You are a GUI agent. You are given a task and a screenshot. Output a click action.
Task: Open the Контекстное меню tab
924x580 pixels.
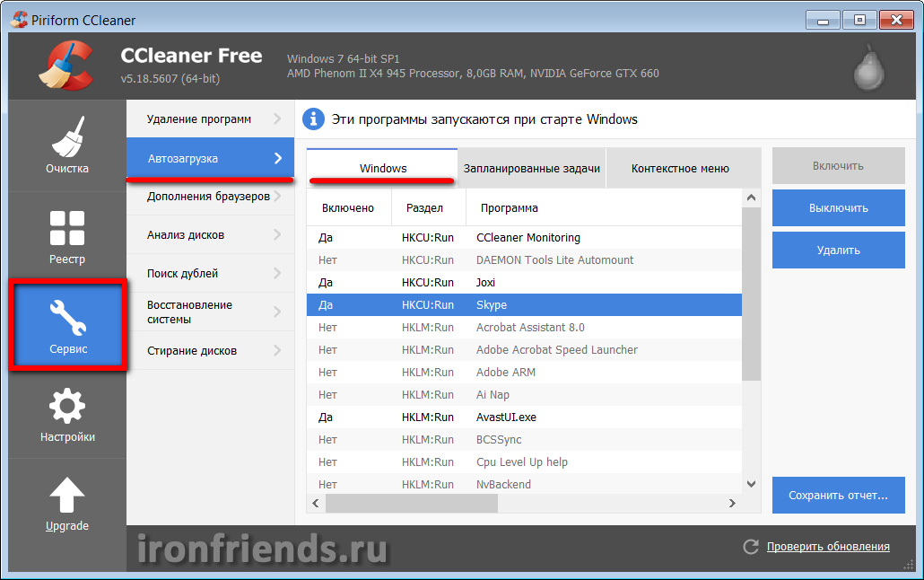click(x=680, y=168)
